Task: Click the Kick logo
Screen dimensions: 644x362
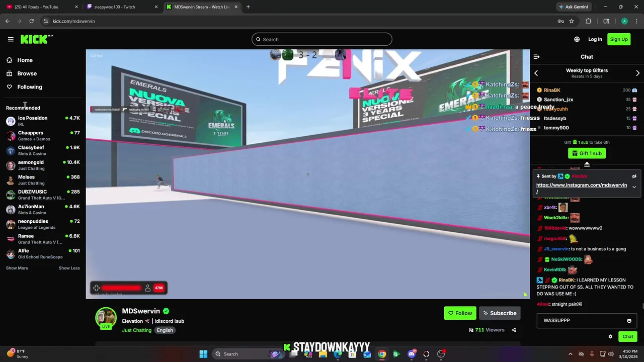Action: coord(37,39)
